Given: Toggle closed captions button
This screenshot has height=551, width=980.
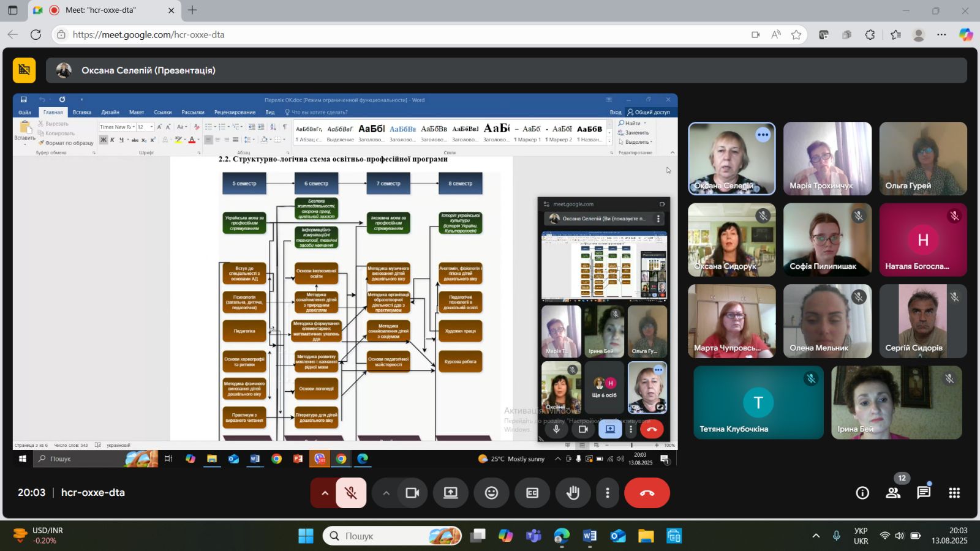Looking at the screenshot, I should tap(532, 493).
